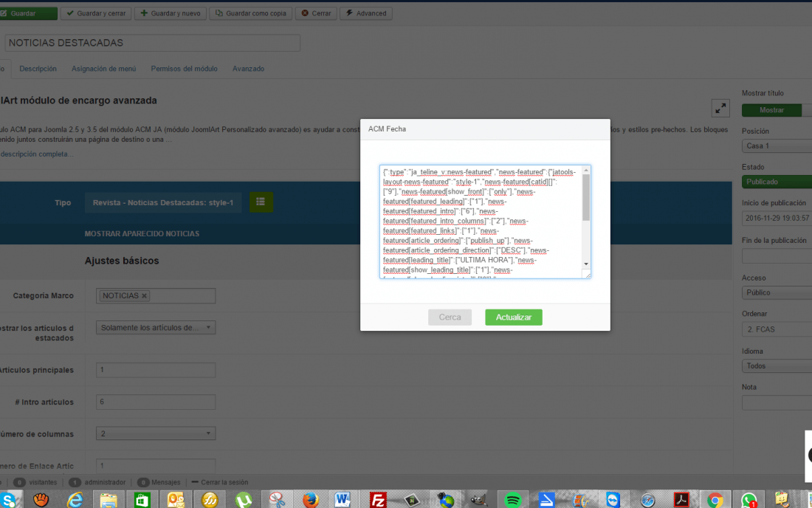Click Cerca button in the dialog

[450, 317]
